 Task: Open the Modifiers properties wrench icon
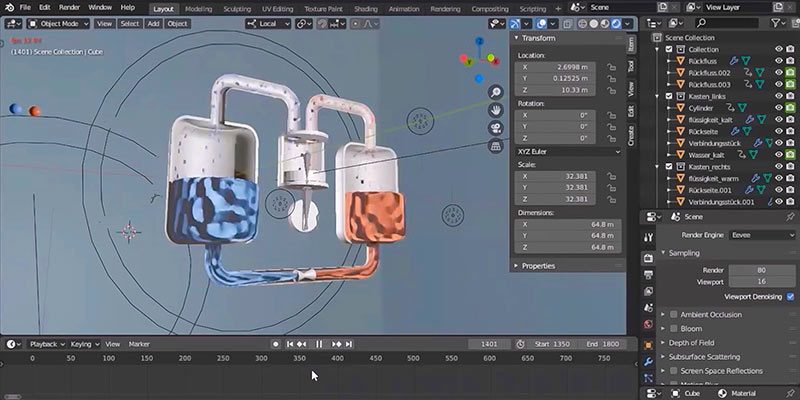click(648, 362)
